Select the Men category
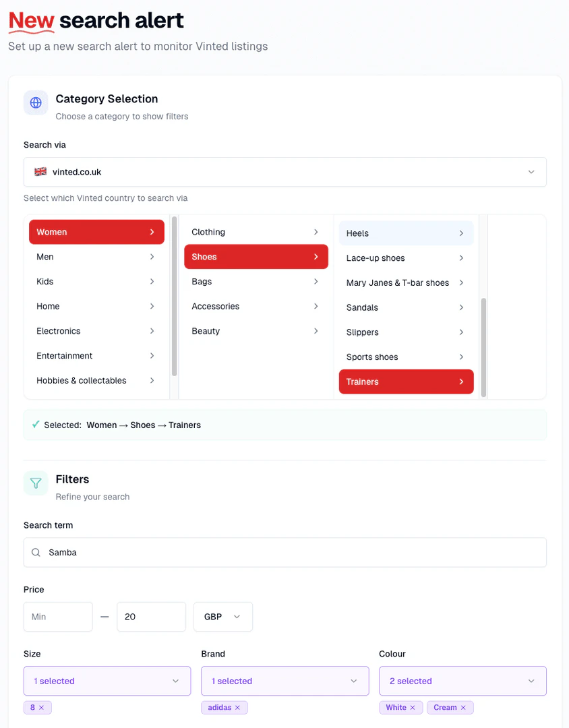This screenshot has width=569, height=728. point(96,257)
